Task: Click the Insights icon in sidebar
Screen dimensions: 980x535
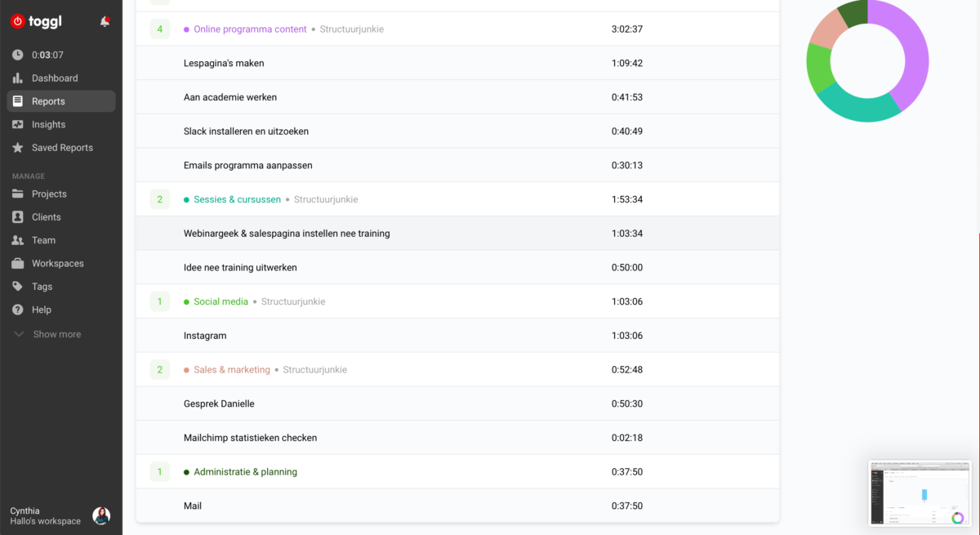Action: (18, 125)
